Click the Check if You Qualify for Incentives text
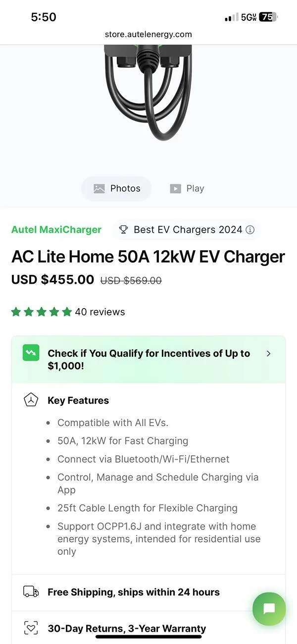 tap(148, 360)
